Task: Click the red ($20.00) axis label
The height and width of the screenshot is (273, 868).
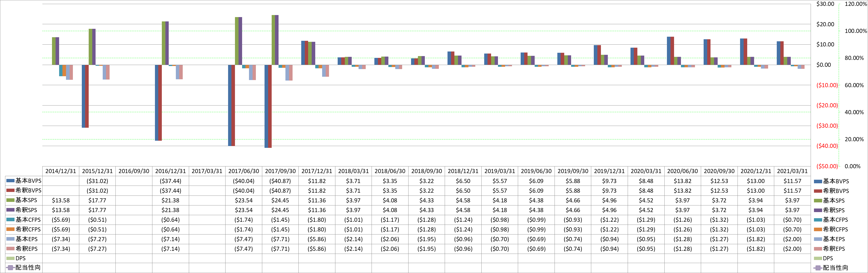Action: pos(827,105)
